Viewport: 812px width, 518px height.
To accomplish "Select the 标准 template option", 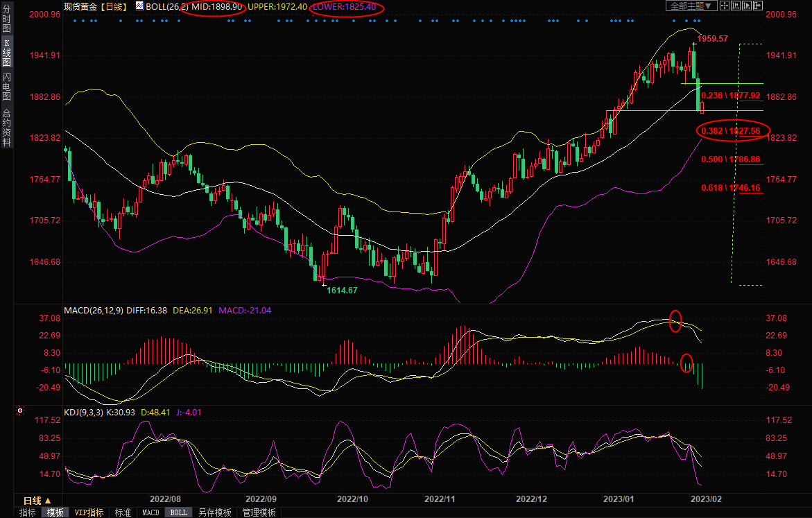I will tap(123, 513).
